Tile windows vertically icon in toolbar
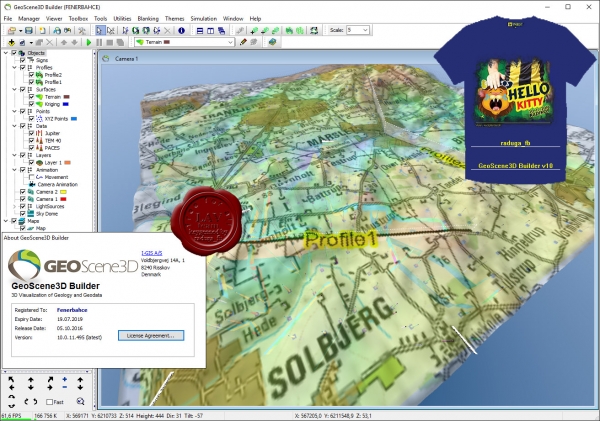 (x=210, y=31)
